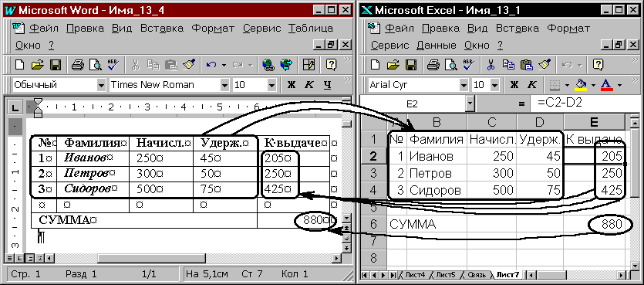Click Excel's Open file folder icon
The height and width of the screenshot is (285, 644).
pos(393,65)
